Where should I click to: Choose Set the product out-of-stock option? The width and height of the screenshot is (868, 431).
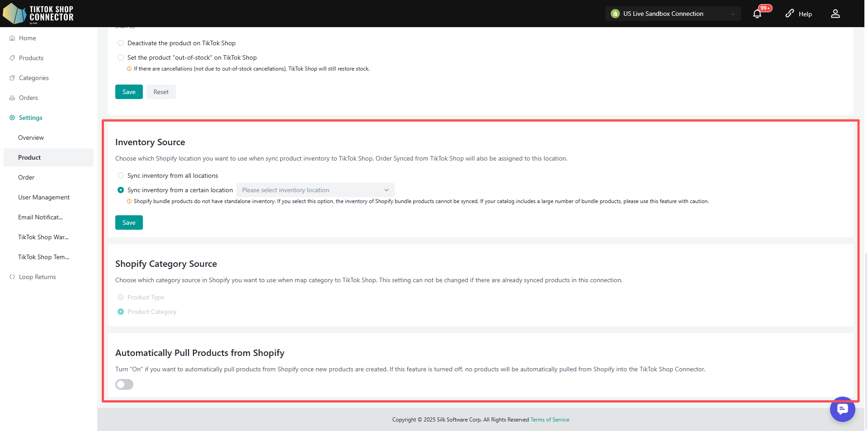pos(121,58)
